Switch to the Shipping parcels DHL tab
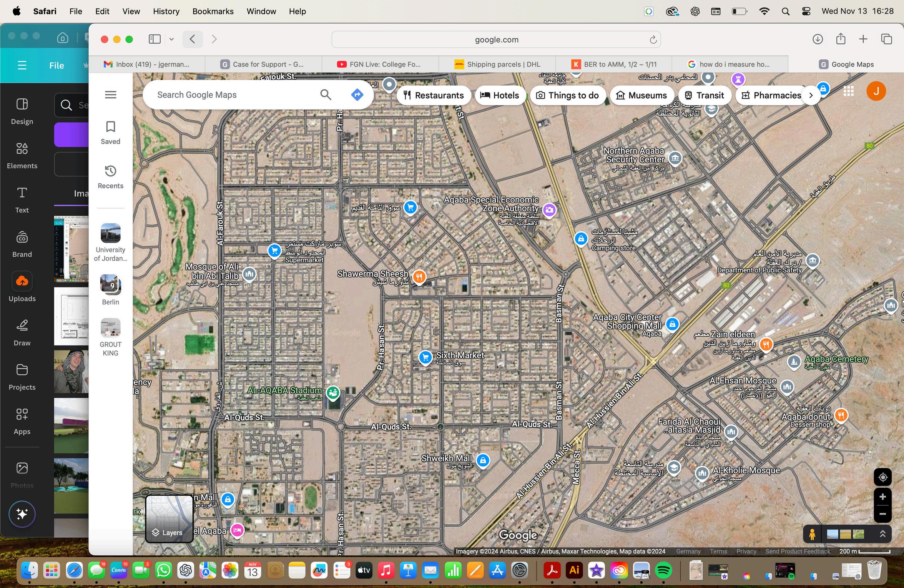This screenshot has height=588, width=904. (497, 64)
